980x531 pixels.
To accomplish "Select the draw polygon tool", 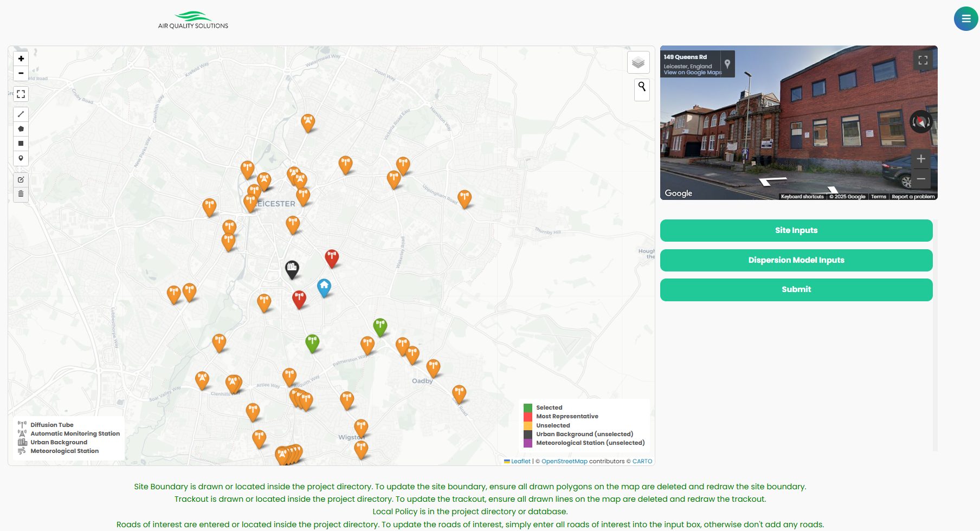I will (21, 129).
